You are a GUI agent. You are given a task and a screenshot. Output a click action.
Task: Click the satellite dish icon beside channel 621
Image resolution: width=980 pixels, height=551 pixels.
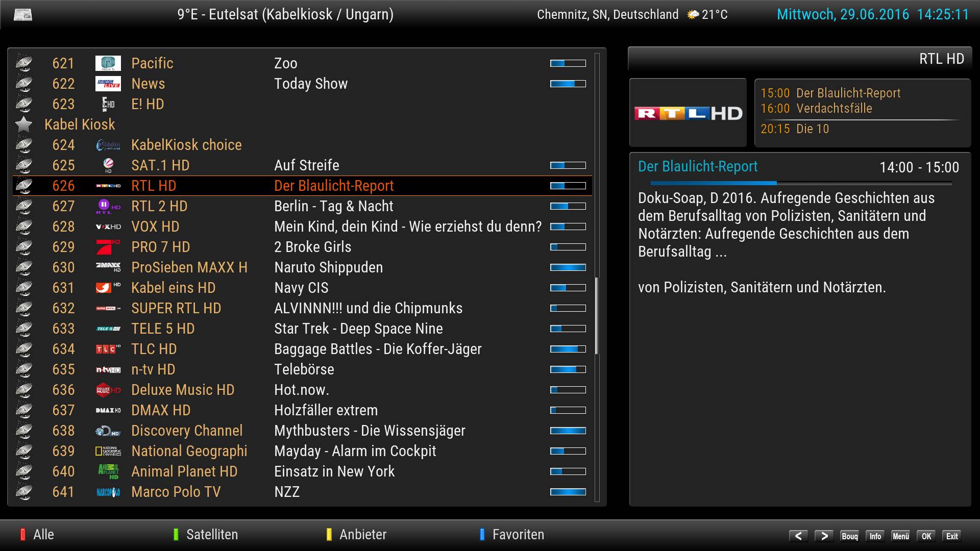tap(23, 63)
